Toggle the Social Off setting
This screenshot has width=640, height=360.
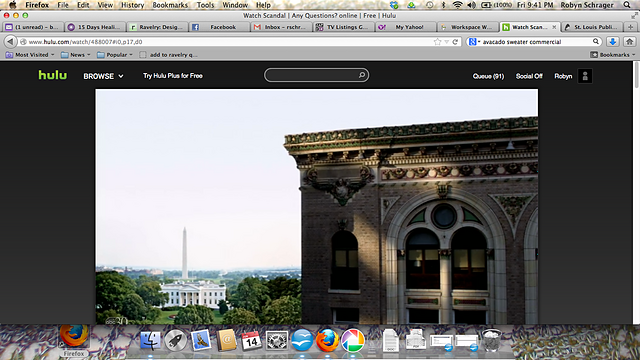click(x=529, y=76)
